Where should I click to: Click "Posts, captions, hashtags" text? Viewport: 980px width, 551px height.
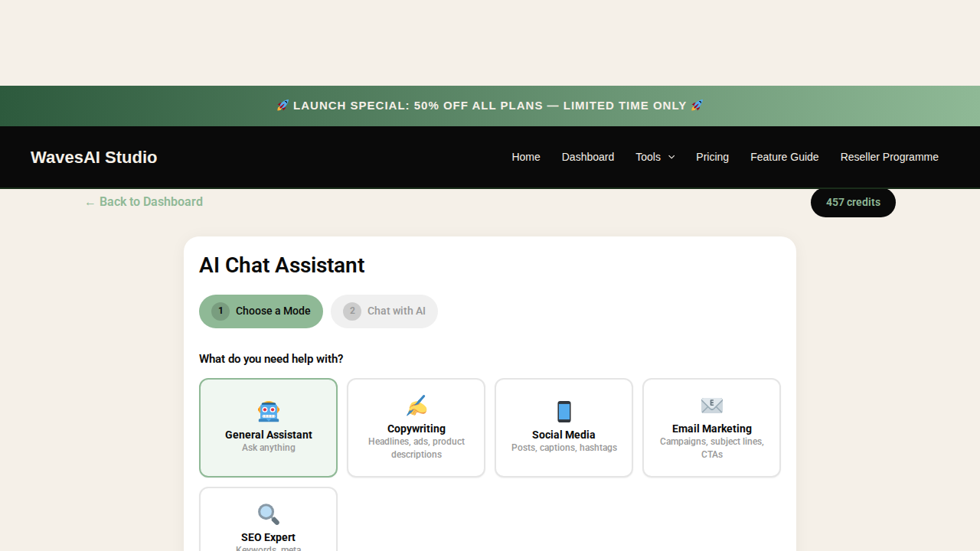563,448
